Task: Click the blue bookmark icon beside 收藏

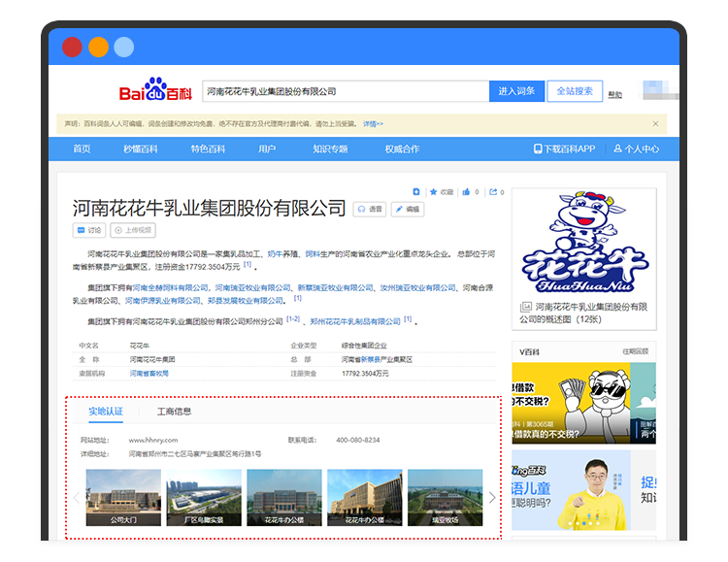Action: pyautogui.click(x=416, y=192)
